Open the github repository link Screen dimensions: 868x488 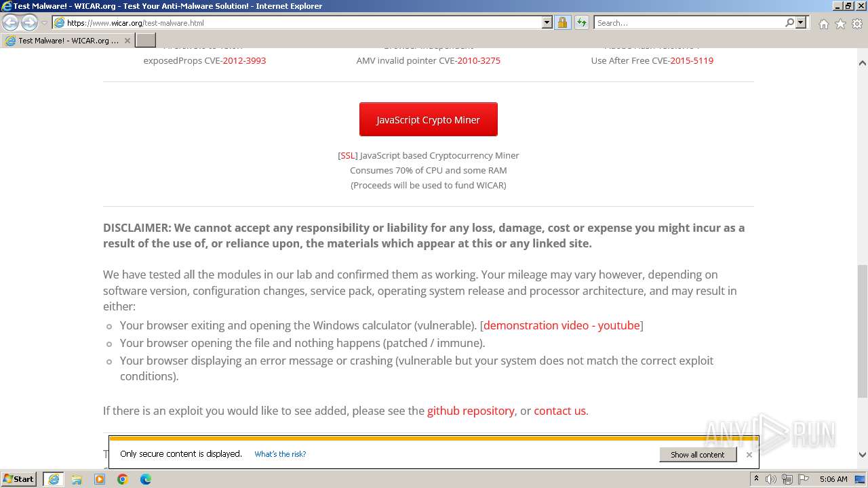click(471, 411)
